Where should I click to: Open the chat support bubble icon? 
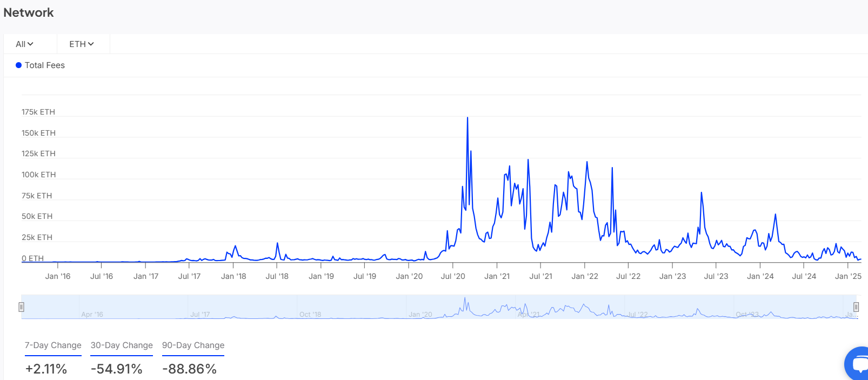click(x=858, y=364)
